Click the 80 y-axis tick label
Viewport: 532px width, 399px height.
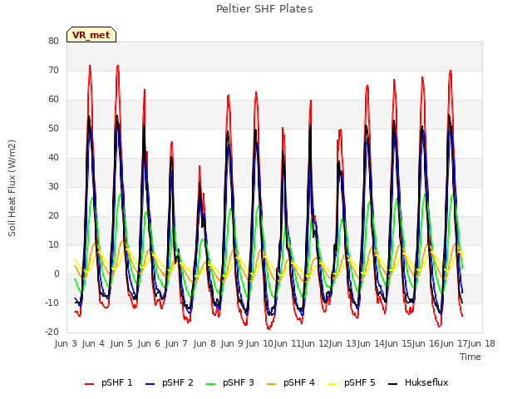click(53, 41)
